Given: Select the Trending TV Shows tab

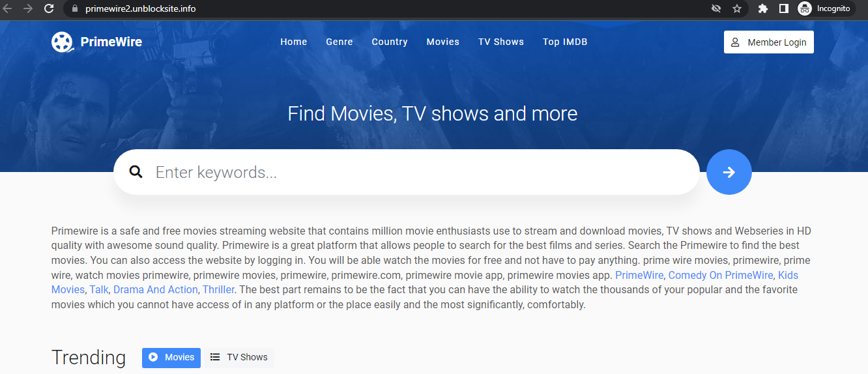Looking at the screenshot, I should (239, 357).
